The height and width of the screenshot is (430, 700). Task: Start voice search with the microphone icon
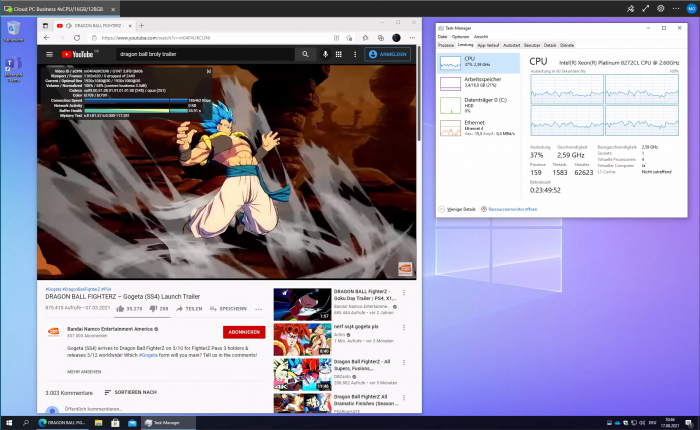(x=325, y=54)
